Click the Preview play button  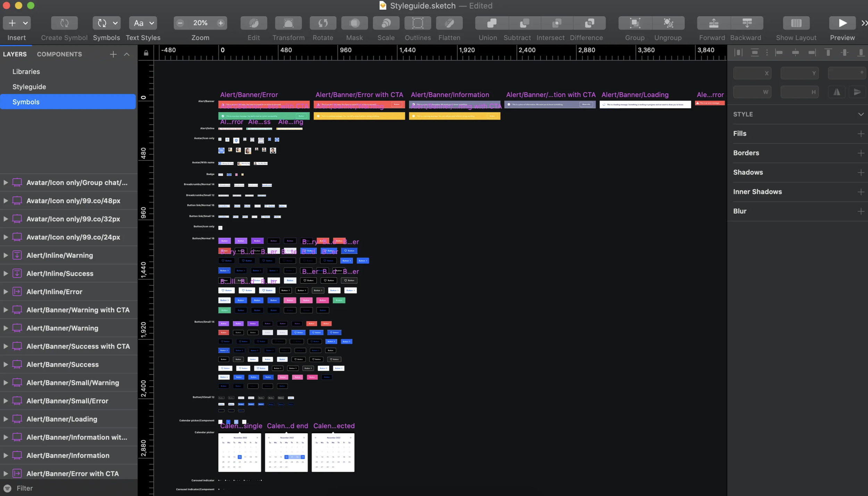[x=842, y=23]
